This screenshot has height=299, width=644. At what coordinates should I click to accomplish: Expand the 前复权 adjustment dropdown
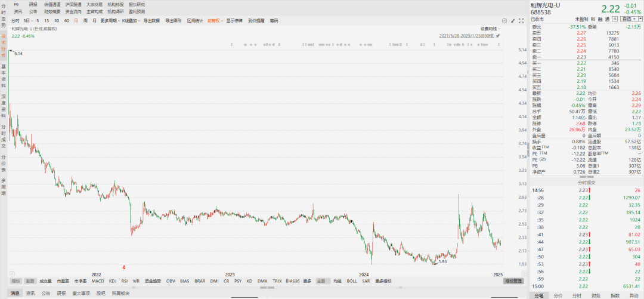point(215,20)
